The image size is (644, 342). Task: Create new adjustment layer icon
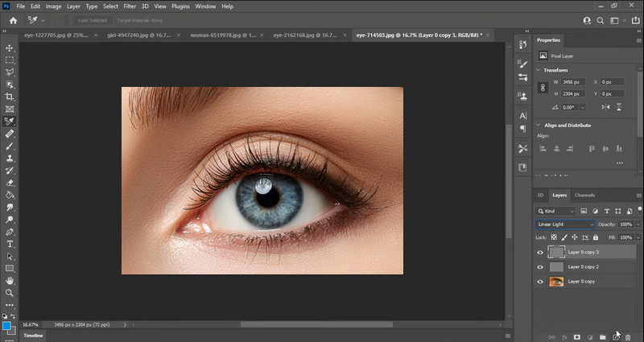coord(590,337)
